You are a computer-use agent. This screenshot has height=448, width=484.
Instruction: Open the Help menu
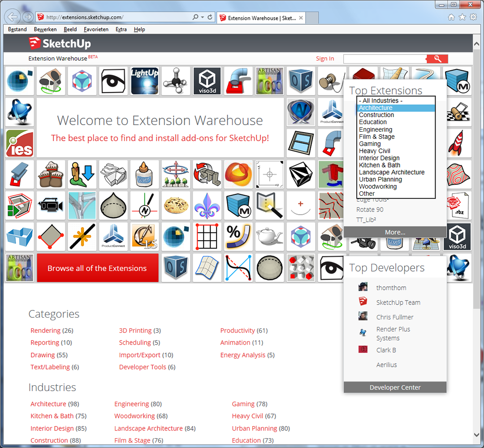click(139, 29)
